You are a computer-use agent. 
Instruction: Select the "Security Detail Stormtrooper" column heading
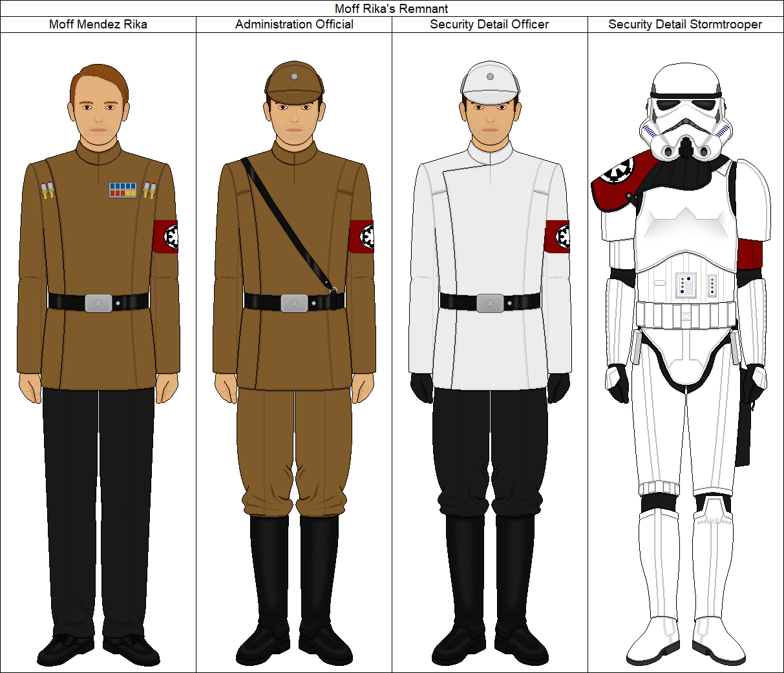coord(685,24)
